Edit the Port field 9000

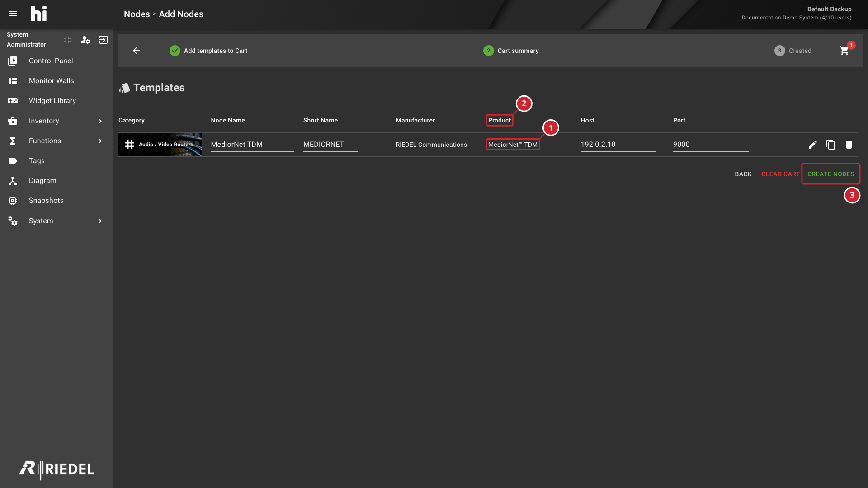[710, 145]
